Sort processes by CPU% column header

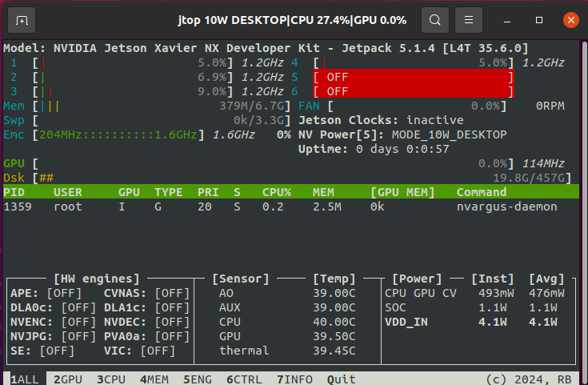[276, 192]
